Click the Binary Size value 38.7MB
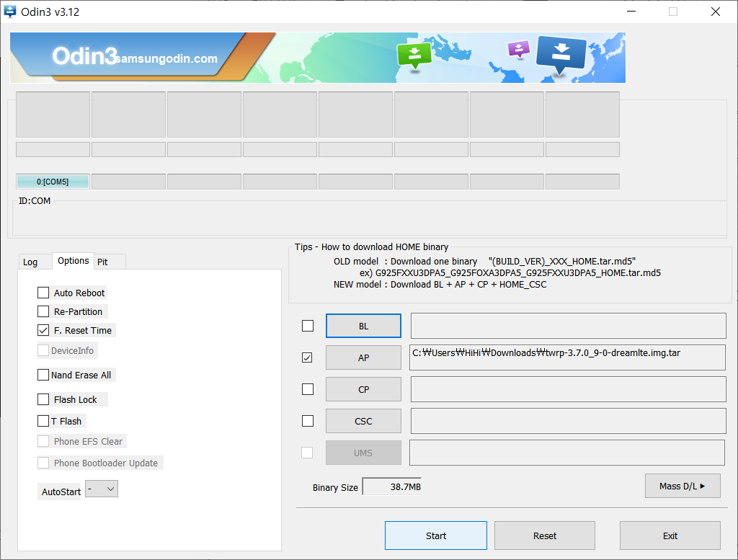 coord(392,486)
